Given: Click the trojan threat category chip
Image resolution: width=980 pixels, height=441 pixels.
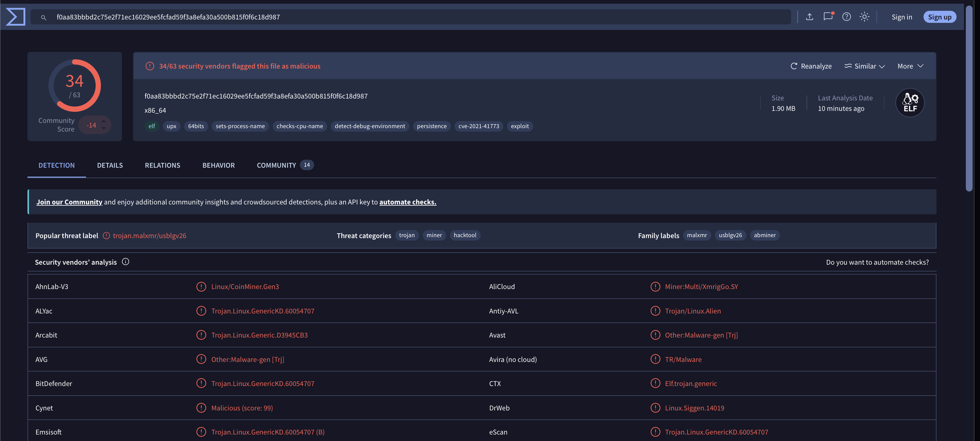Looking at the screenshot, I should 407,235.
